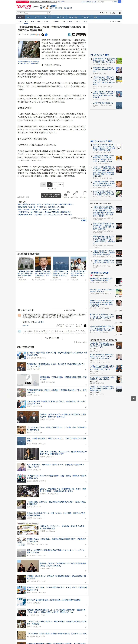Open the settings gear icon
This screenshot has width=138, height=644.
(120, 13)
